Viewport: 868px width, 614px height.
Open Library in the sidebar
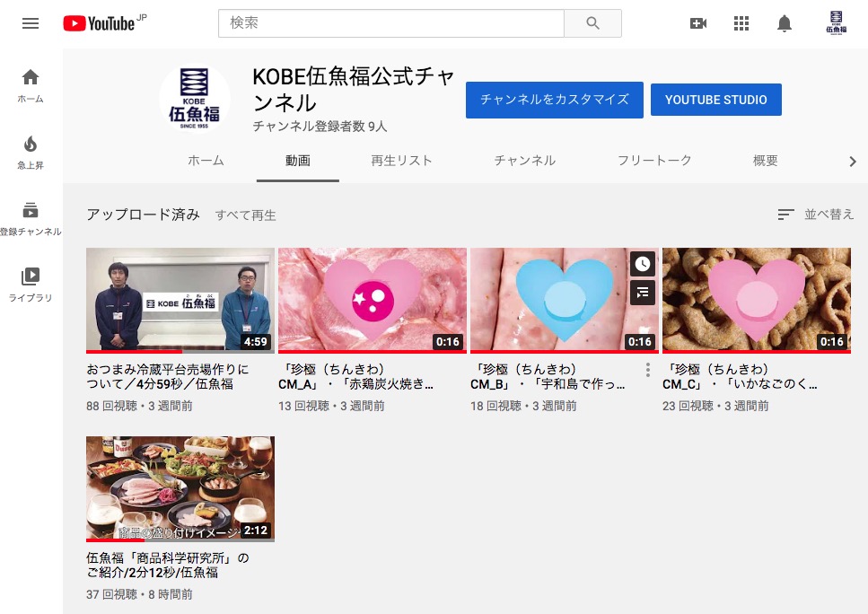point(31,285)
